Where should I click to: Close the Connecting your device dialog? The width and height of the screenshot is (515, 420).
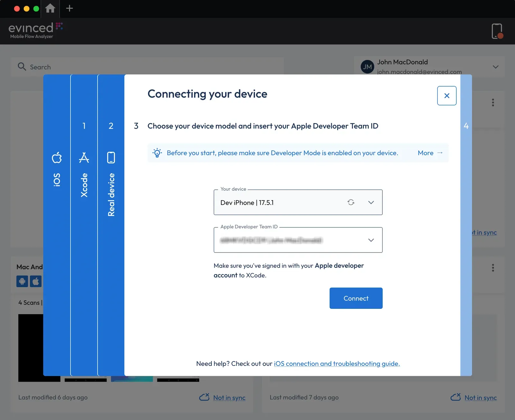pos(447,96)
